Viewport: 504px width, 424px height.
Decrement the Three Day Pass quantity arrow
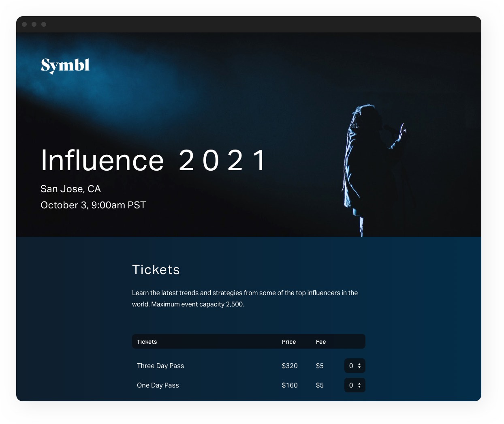359,368
